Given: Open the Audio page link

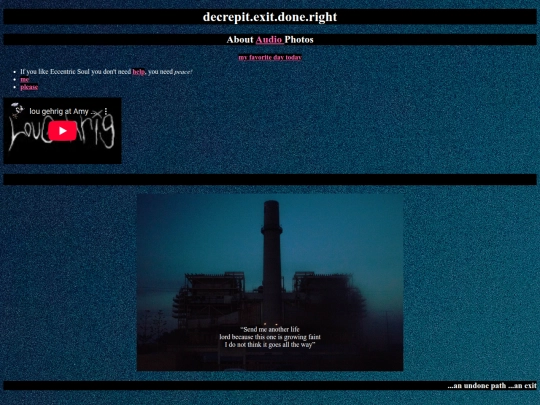Looking at the screenshot, I should (x=269, y=40).
